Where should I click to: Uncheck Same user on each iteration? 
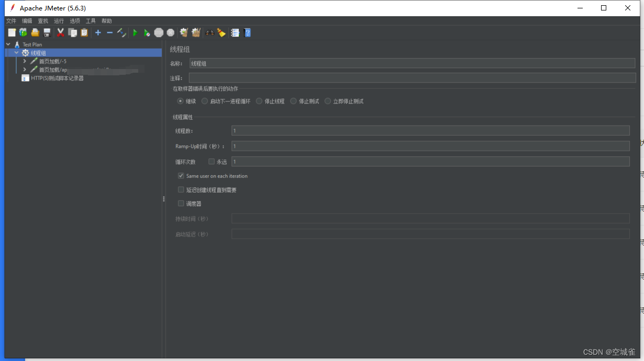pos(181,176)
